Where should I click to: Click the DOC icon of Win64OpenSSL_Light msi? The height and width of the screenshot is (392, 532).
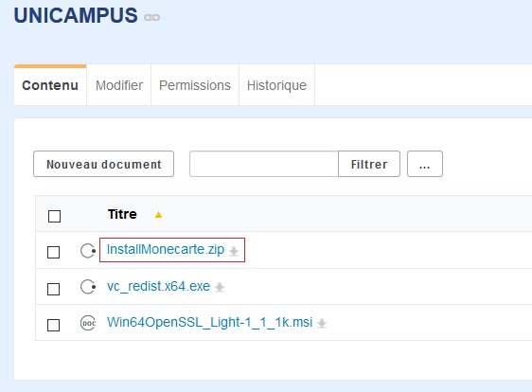tap(88, 323)
